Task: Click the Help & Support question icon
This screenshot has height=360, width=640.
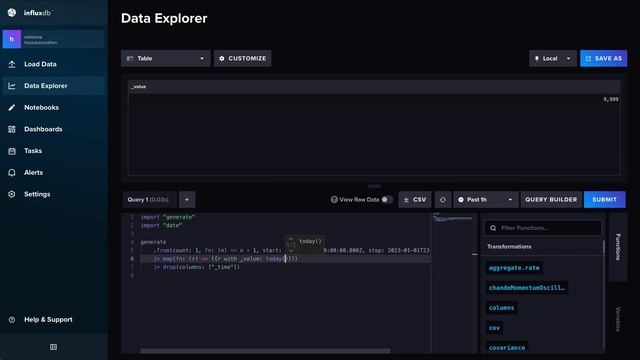Action: 12,320
